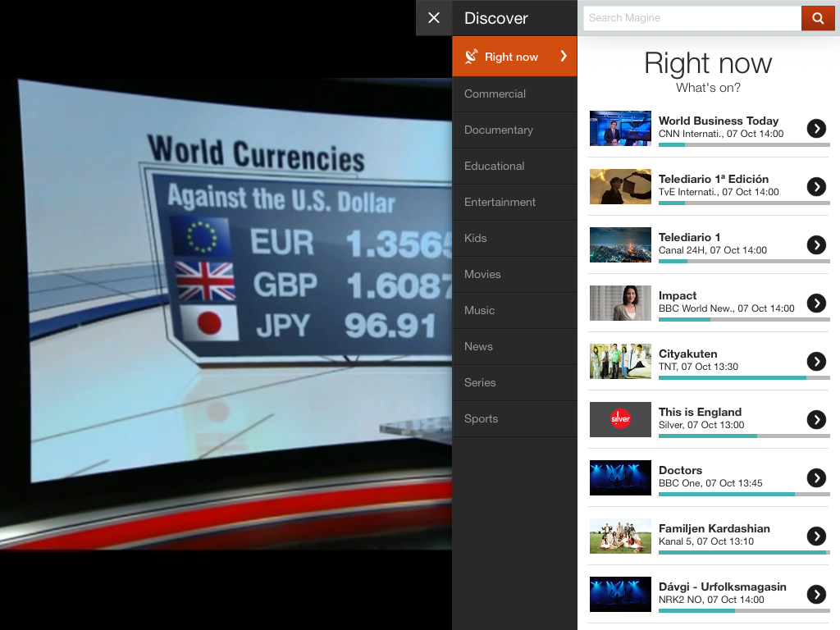This screenshot has width=840, height=630.
Task: Click 'BBC World New., 07 Oct 14:00' text
Action: [x=727, y=308]
